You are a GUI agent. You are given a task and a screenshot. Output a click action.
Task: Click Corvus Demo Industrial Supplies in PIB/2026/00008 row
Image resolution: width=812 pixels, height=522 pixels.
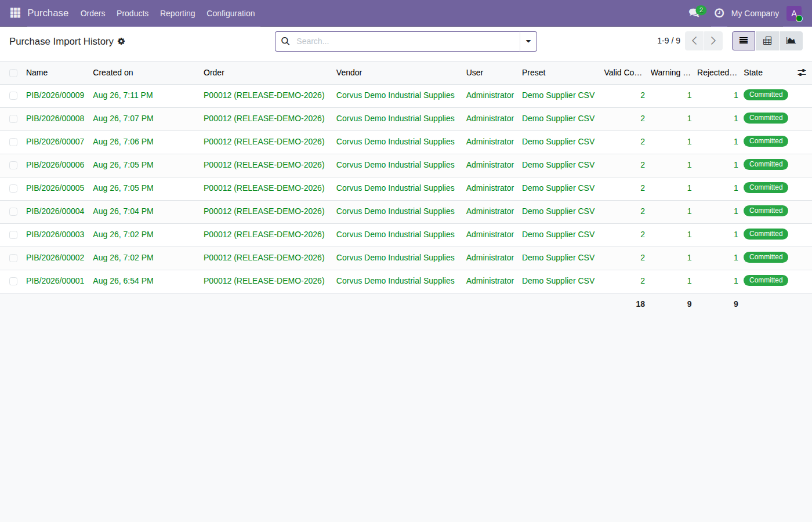pyautogui.click(x=395, y=118)
